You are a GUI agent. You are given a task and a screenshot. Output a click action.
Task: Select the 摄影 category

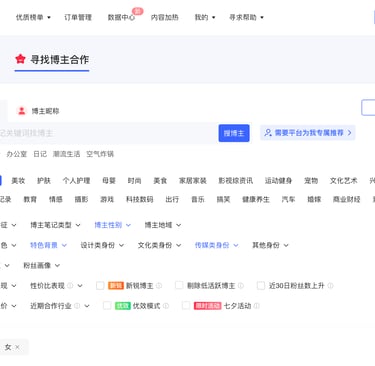click(x=81, y=199)
